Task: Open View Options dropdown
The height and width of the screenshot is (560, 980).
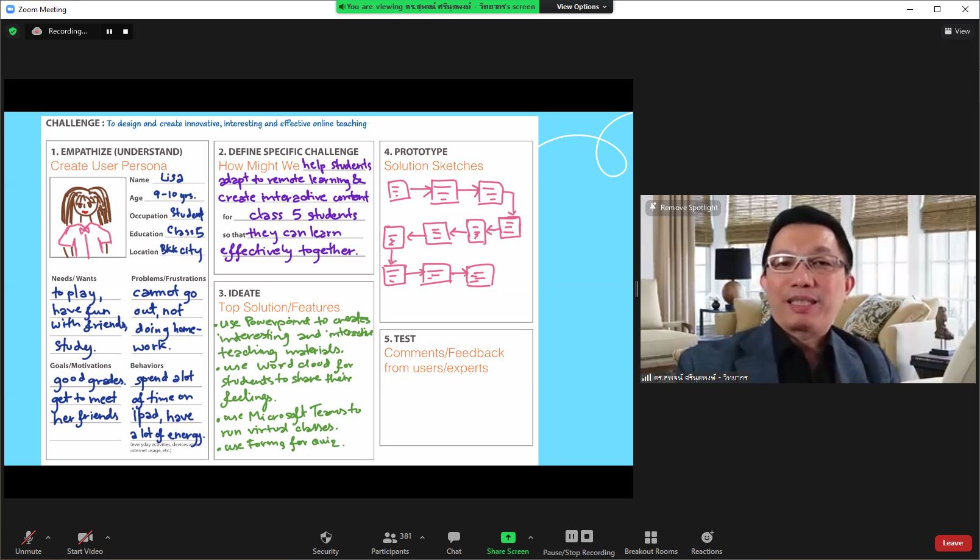Action: (x=581, y=7)
